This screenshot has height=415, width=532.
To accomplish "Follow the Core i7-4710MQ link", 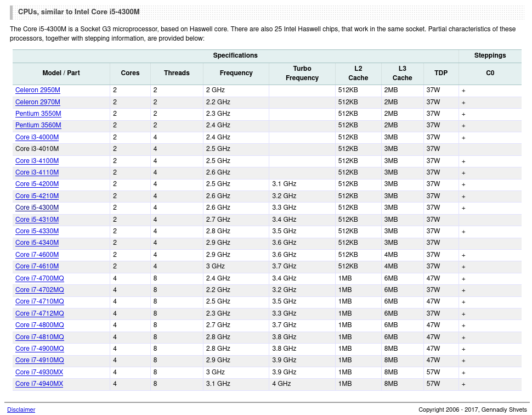I will [x=39, y=301].
